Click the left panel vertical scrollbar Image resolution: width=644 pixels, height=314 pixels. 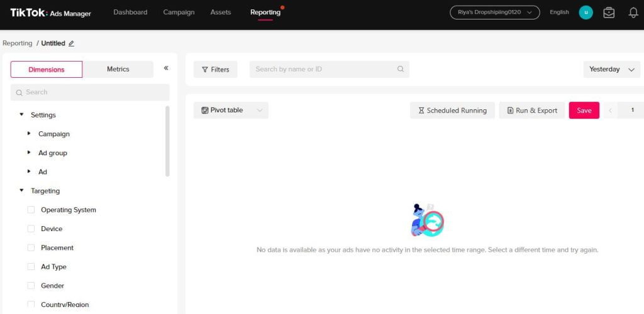(167, 141)
